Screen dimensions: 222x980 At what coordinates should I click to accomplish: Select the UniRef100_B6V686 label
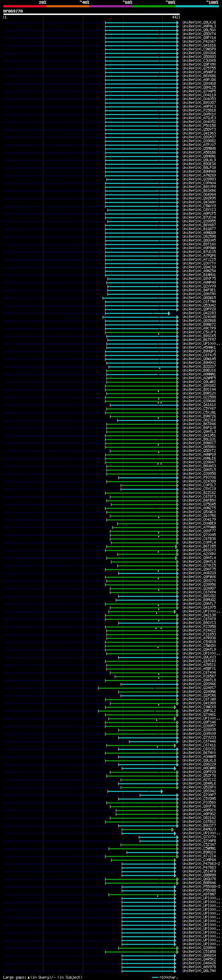pyautogui.click(x=199, y=76)
